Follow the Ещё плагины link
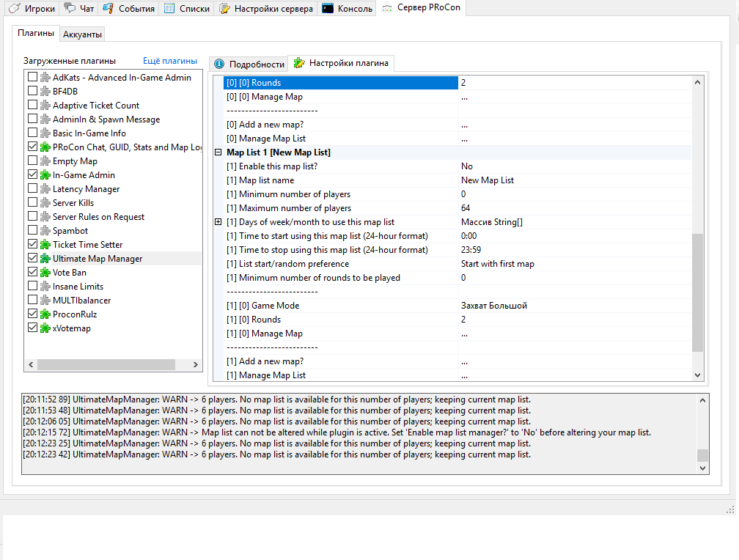This screenshot has height=560, width=739. point(169,61)
